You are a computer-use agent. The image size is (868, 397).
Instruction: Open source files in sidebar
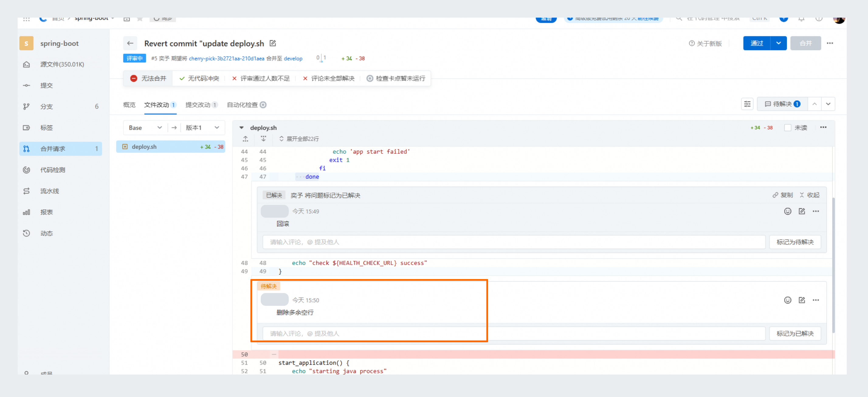[61, 64]
